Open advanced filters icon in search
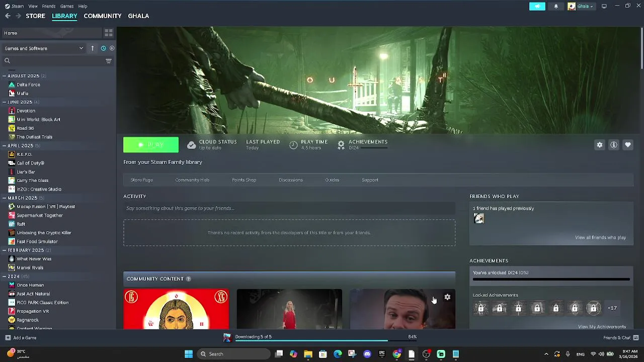This screenshot has width=644, height=362. (x=108, y=61)
